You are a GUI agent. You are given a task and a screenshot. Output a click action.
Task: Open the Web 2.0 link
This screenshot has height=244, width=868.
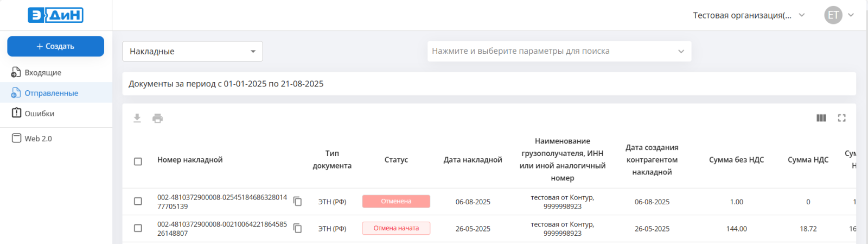click(x=38, y=139)
